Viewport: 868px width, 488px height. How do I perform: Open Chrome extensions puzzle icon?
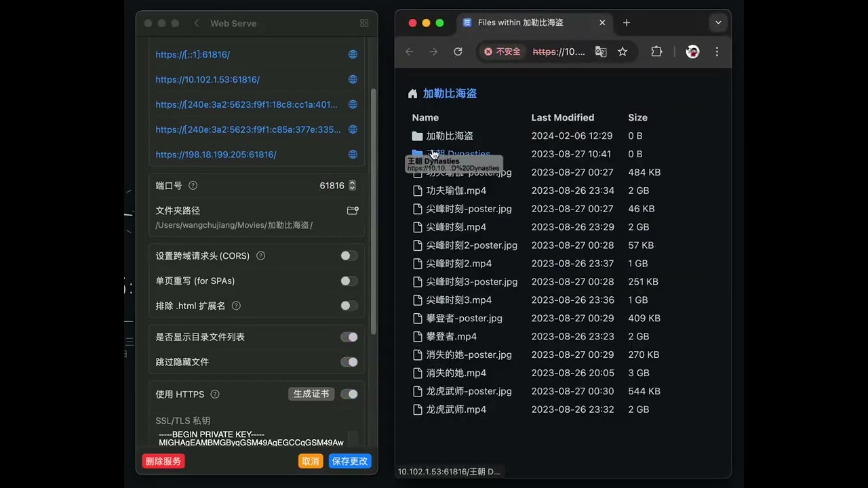click(x=656, y=52)
